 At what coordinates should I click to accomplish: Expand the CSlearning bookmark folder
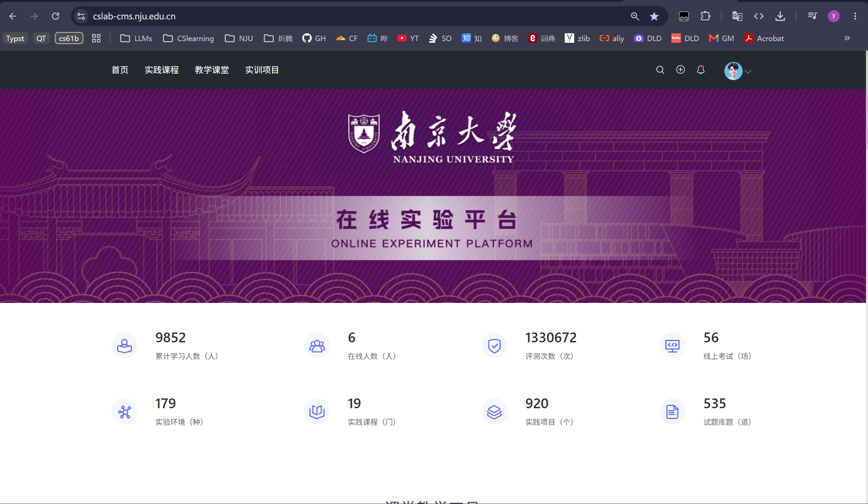188,38
